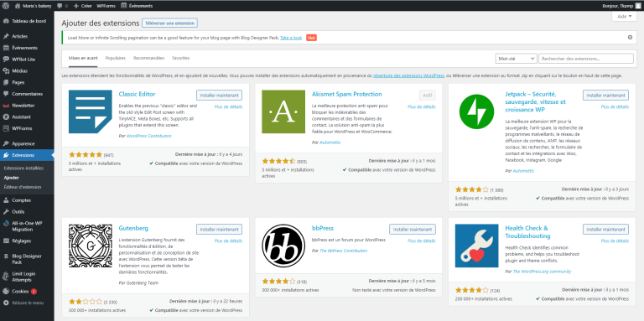
Task: Open Événements calendar icon in admin bar
Action: point(123,6)
